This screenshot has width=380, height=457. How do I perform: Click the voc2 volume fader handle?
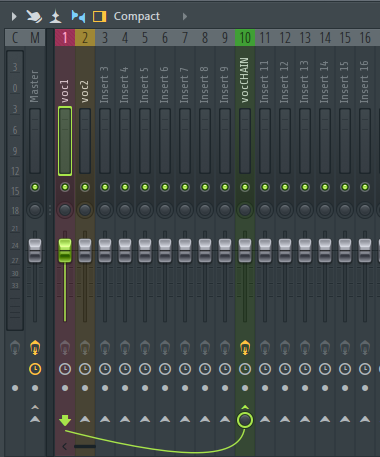tap(85, 250)
